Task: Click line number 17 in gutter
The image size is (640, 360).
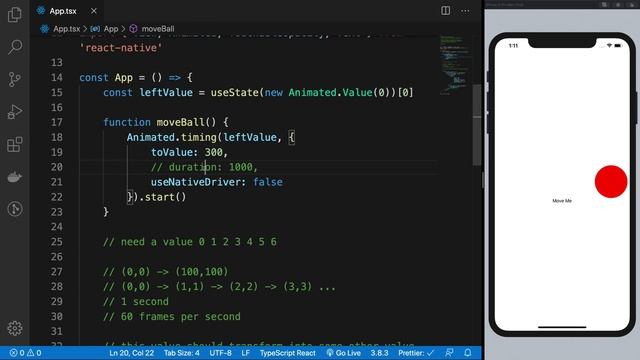Action: [x=57, y=122]
